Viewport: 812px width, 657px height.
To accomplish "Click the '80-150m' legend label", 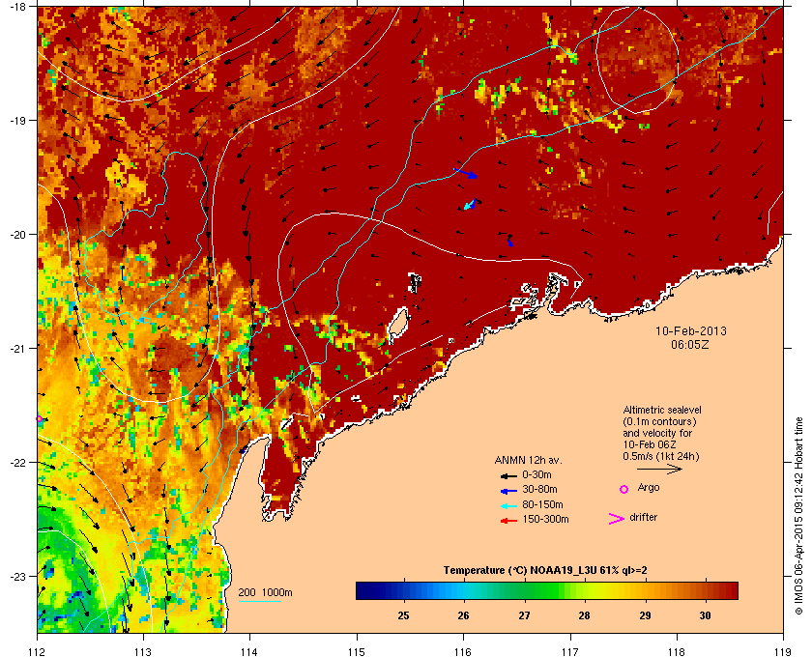I will click(542, 504).
